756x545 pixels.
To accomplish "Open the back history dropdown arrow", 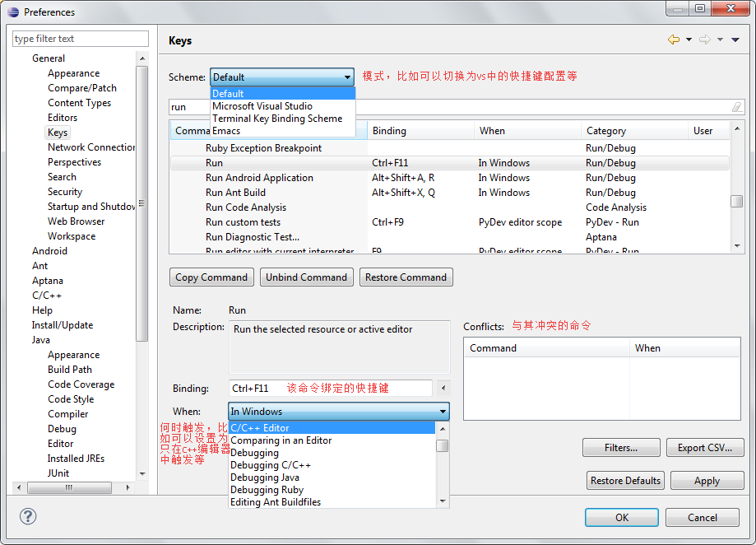I will click(x=689, y=40).
